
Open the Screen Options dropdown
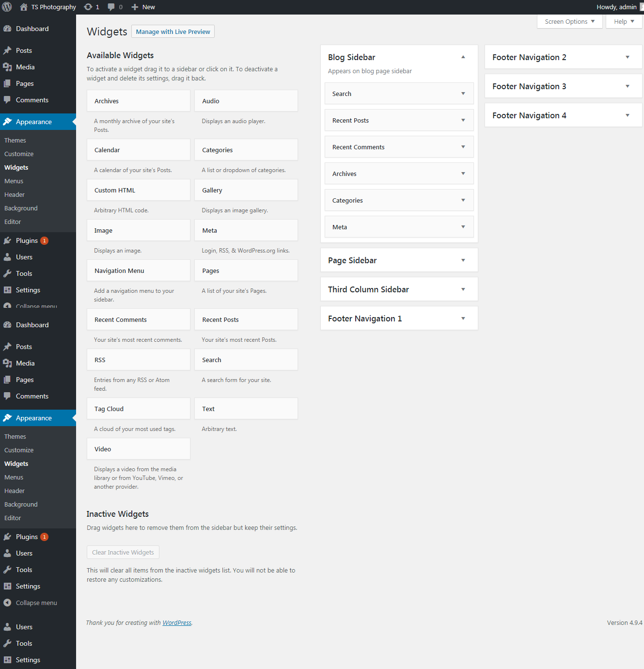point(569,21)
